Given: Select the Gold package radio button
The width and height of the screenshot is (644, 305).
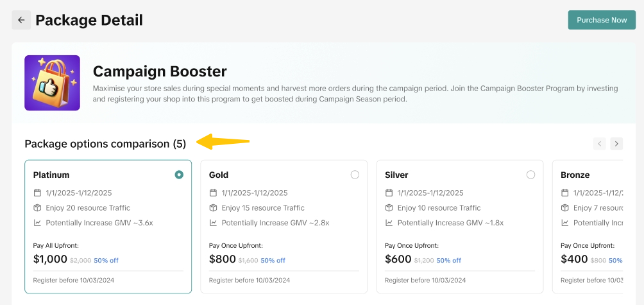Looking at the screenshot, I should 355,175.
